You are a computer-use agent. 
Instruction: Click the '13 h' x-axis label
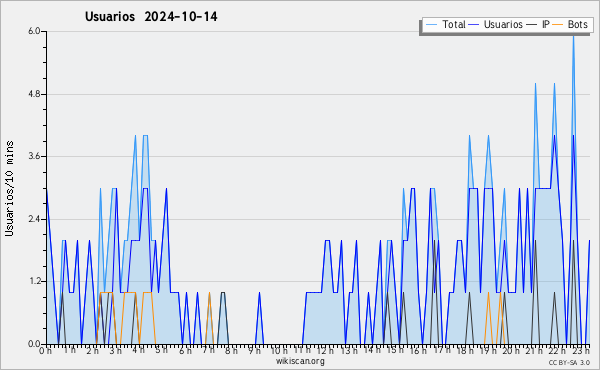point(349,350)
